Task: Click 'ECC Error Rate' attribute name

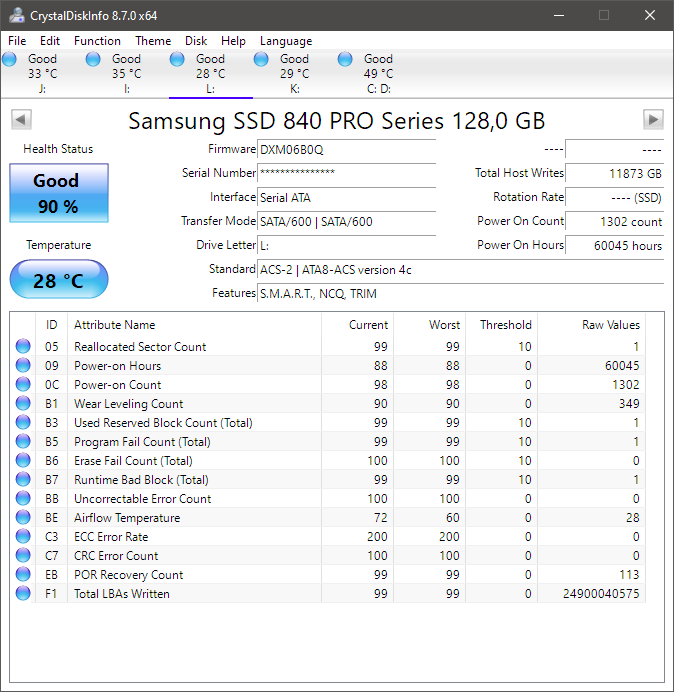Action: pyautogui.click(x=111, y=537)
